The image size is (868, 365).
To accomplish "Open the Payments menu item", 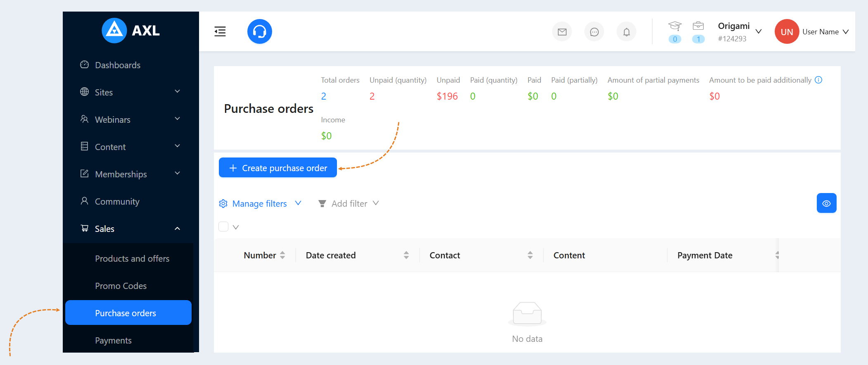I will coord(113,340).
